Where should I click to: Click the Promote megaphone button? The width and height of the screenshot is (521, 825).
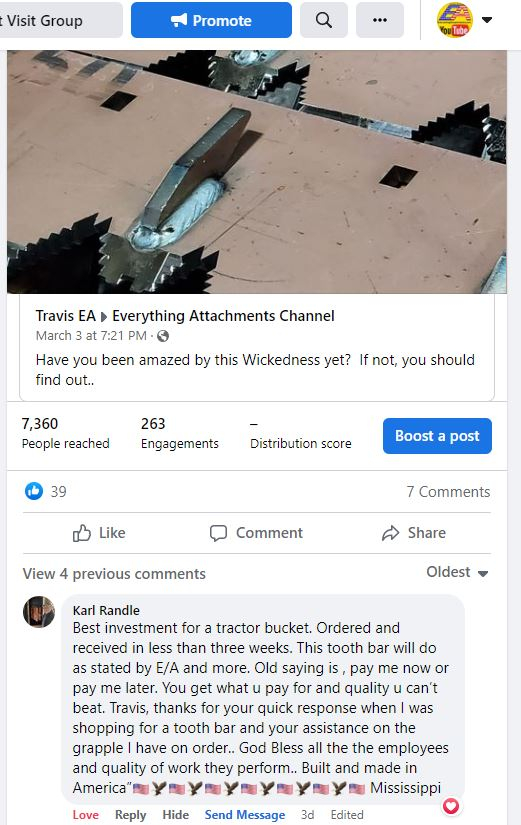coord(211,20)
